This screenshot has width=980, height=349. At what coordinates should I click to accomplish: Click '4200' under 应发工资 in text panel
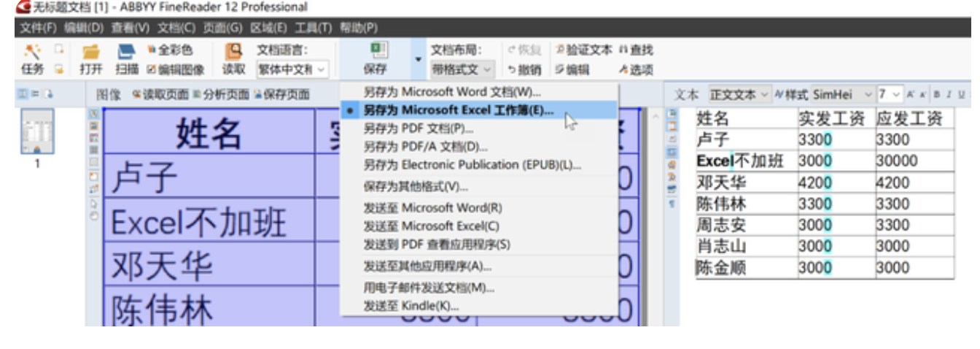pos(892,183)
